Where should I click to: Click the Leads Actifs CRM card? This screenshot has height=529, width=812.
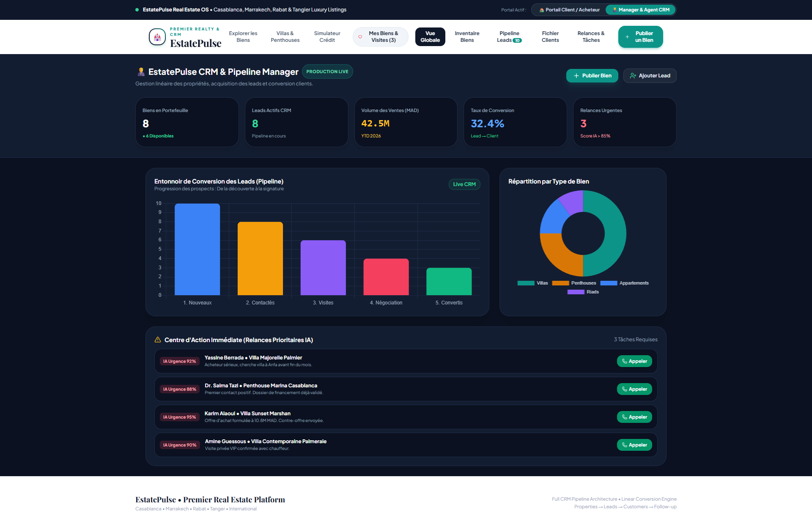[296, 122]
